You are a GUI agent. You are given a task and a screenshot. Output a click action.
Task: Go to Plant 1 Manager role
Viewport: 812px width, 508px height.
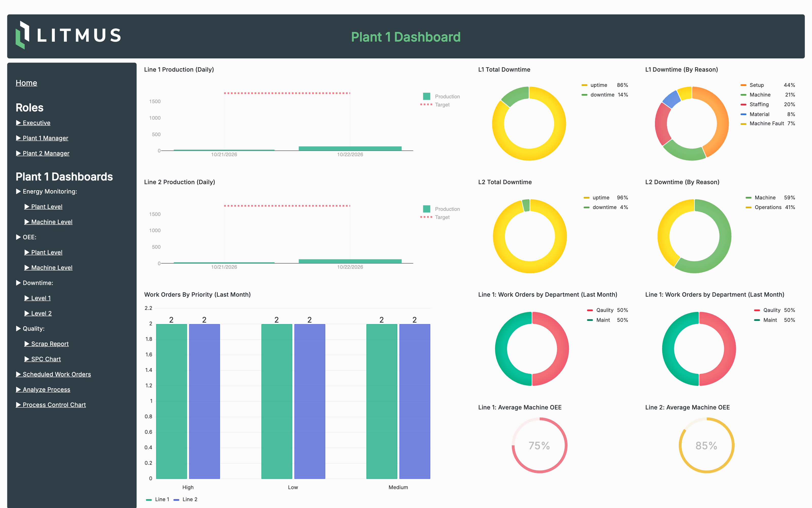pyautogui.click(x=42, y=138)
